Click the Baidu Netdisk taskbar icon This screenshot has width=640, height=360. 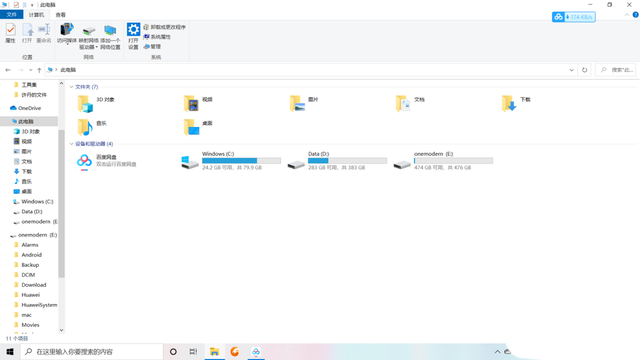click(256, 351)
